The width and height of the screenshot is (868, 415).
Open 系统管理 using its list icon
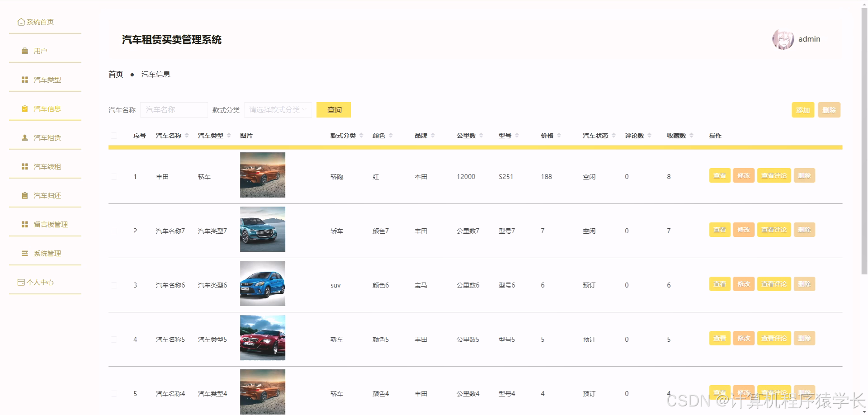pyautogui.click(x=24, y=253)
